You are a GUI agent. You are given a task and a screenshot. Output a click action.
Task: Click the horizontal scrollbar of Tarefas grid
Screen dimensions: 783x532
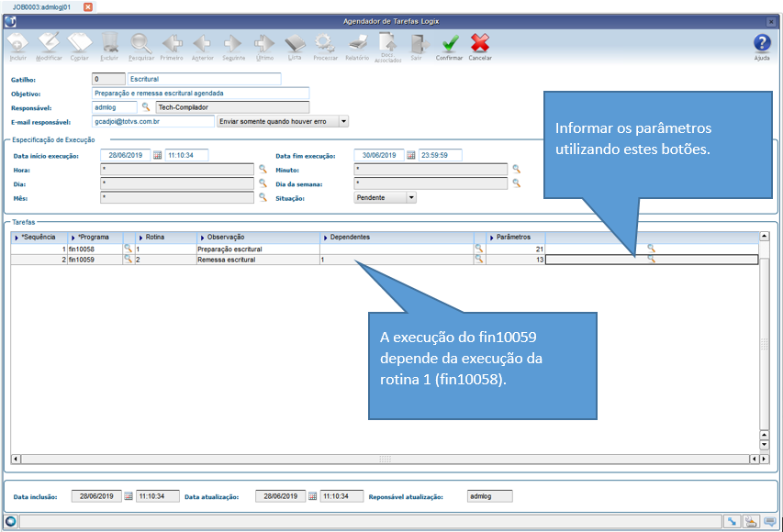(385, 459)
